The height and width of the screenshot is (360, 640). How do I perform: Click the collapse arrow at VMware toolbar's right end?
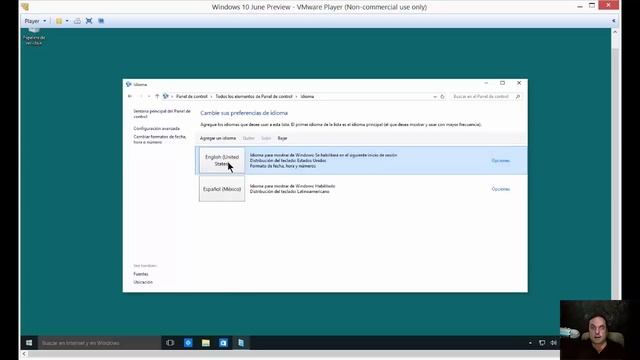(x=613, y=21)
